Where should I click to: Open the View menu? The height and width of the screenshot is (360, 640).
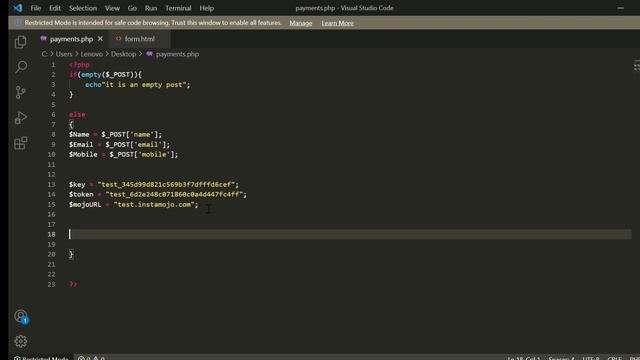pos(112,8)
